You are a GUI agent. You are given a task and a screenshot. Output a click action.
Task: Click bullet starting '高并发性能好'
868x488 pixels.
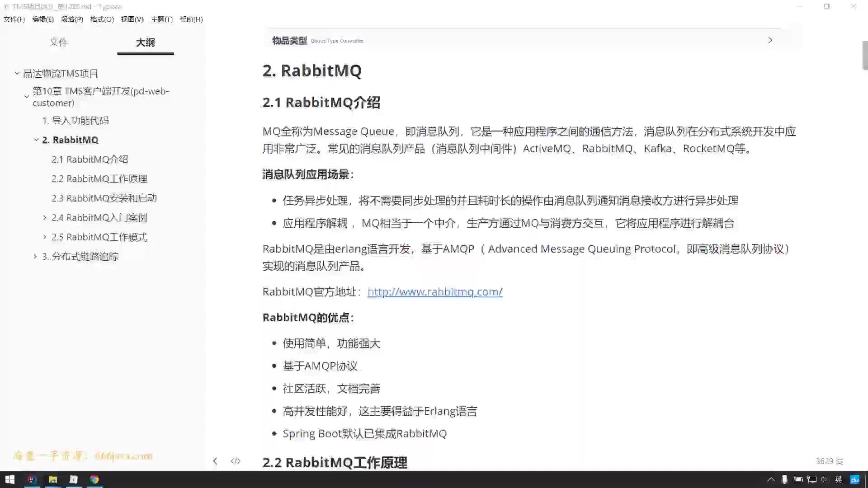tap(380, 411)
